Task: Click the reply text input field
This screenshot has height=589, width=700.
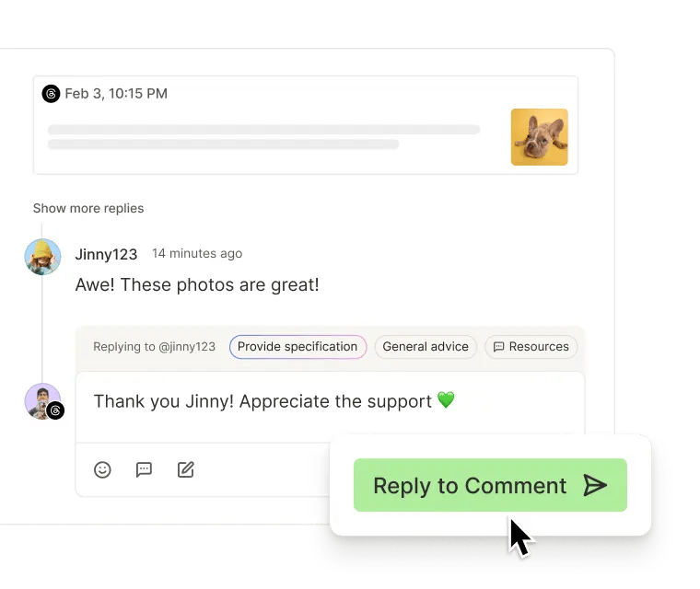Action: [330, 407]
